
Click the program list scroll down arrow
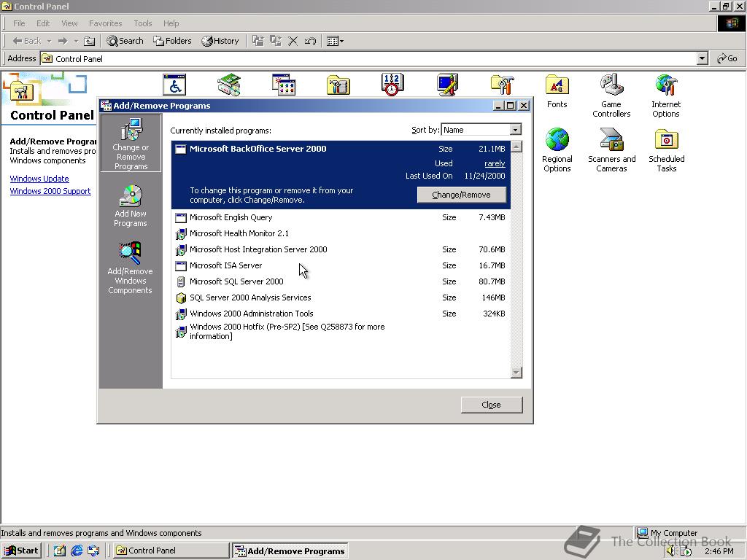coord(516,373)
